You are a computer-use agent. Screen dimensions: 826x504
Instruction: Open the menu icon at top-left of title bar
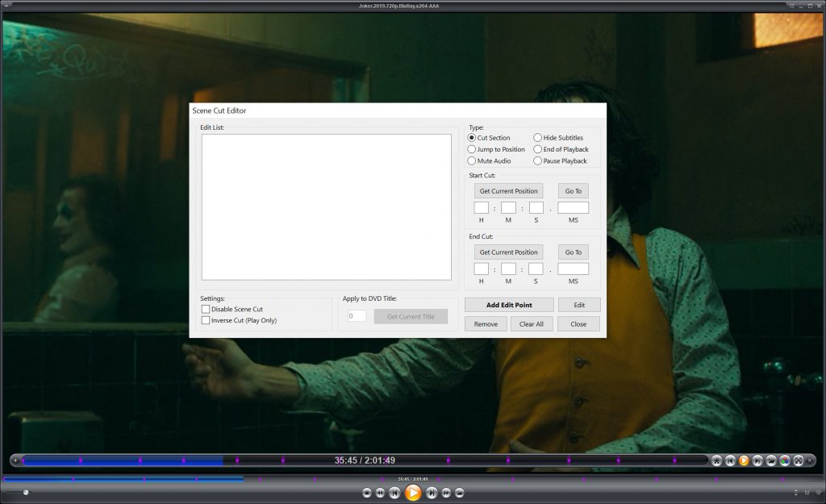6,6
